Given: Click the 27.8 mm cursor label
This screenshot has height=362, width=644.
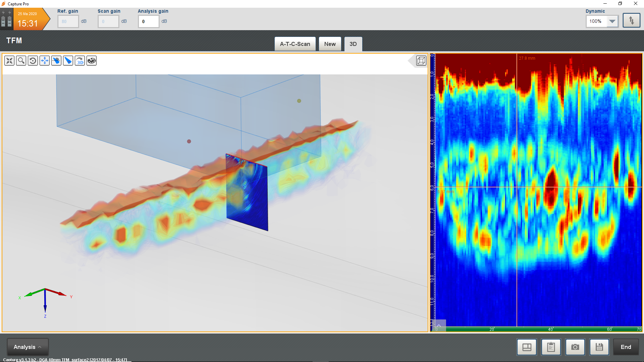Looking at the screenshot, I should pos(527,58).
